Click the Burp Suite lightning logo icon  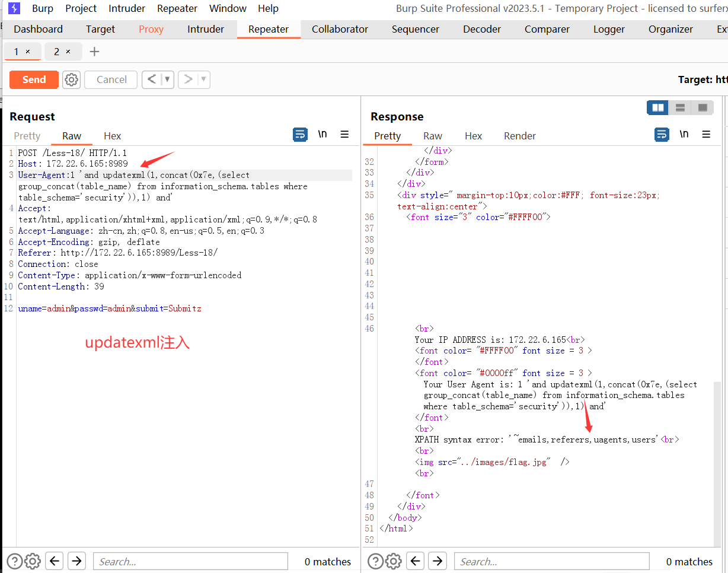14,8
